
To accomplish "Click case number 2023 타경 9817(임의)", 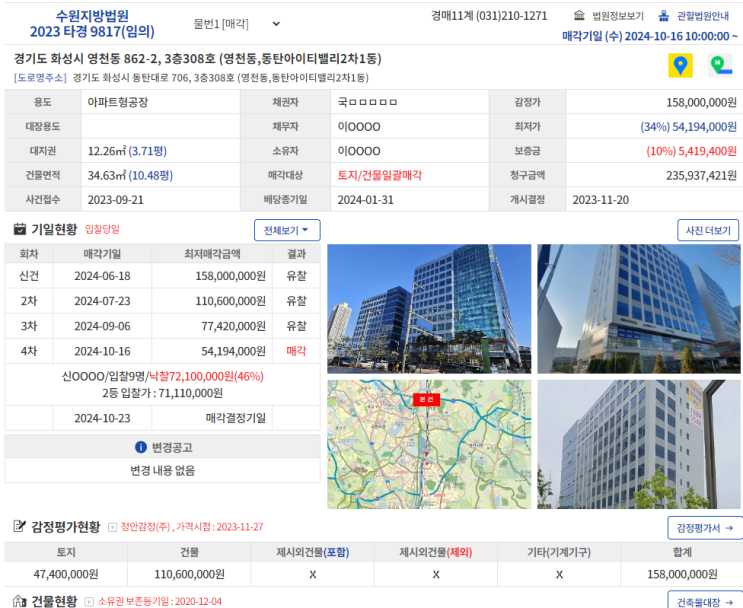I will (x=92, y=32).
